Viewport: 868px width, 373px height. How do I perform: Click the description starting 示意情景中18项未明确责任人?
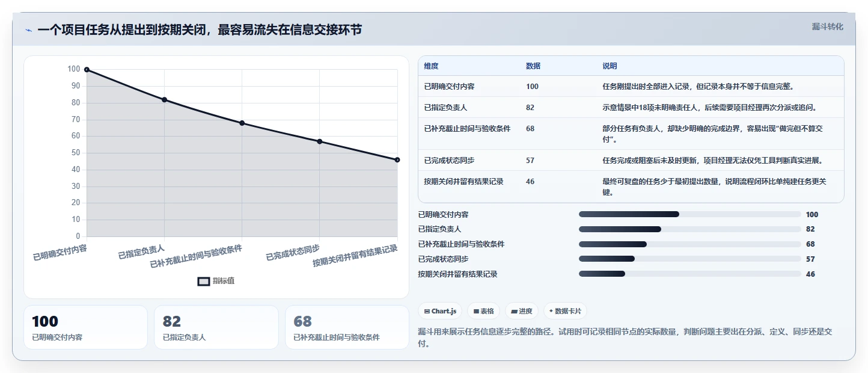709,108
